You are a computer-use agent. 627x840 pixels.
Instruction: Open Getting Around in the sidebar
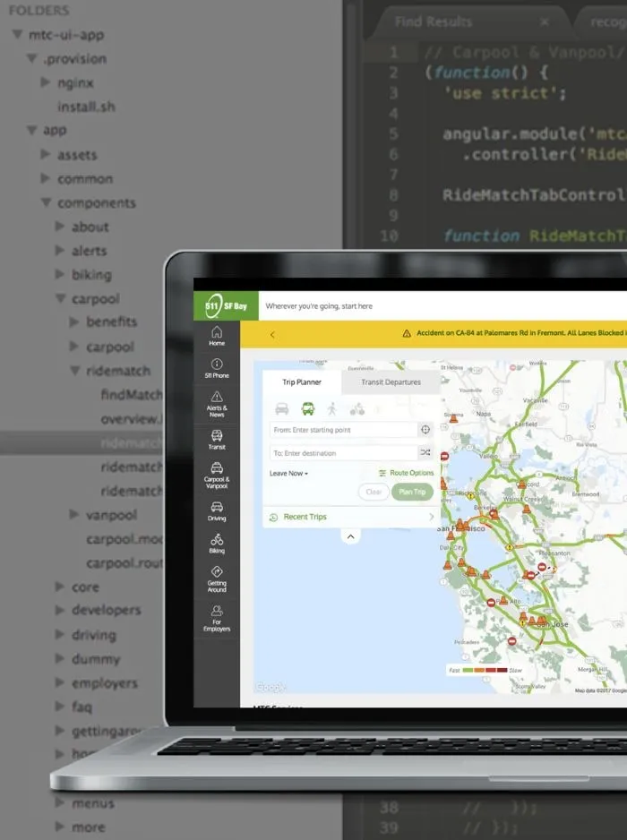point(217,579)
